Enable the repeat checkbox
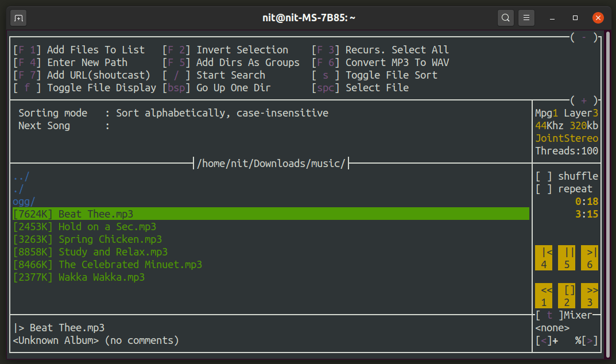 (543, 188)
